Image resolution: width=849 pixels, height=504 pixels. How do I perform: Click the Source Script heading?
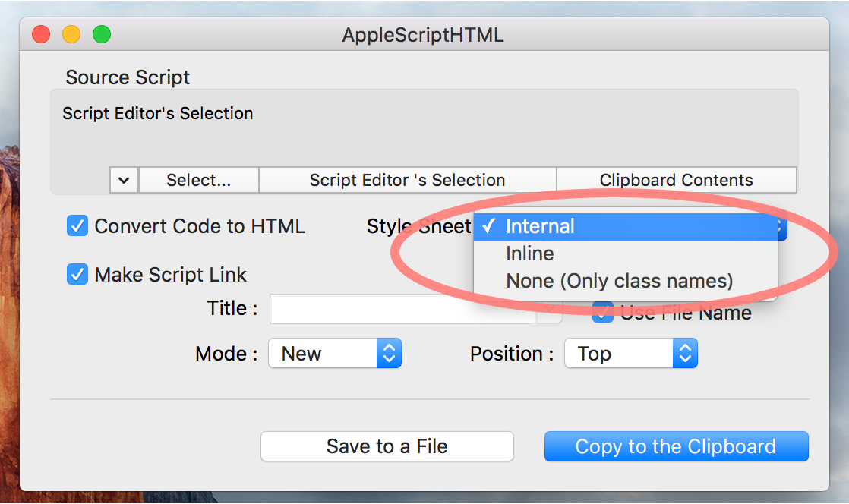(128, 77)
